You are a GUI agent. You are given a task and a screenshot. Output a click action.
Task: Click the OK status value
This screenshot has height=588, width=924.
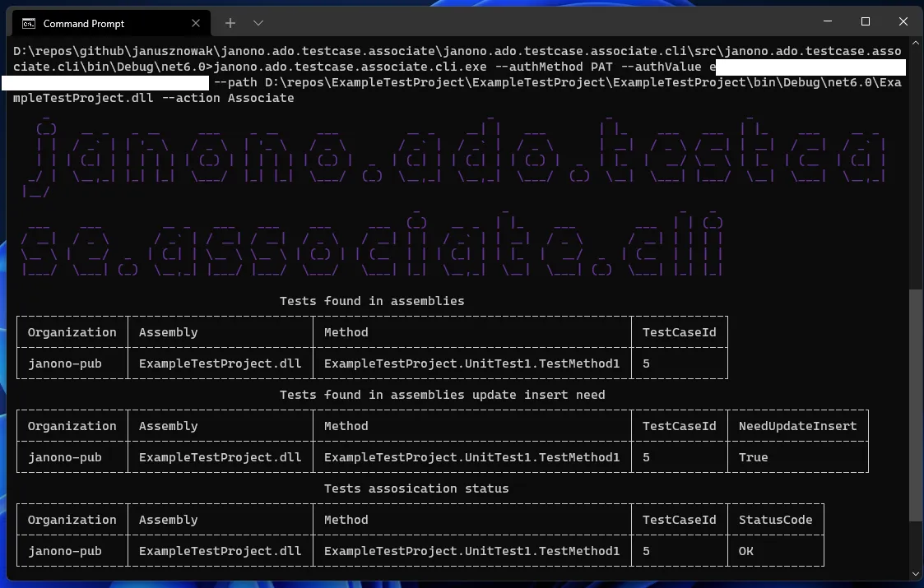pos(745,551)
